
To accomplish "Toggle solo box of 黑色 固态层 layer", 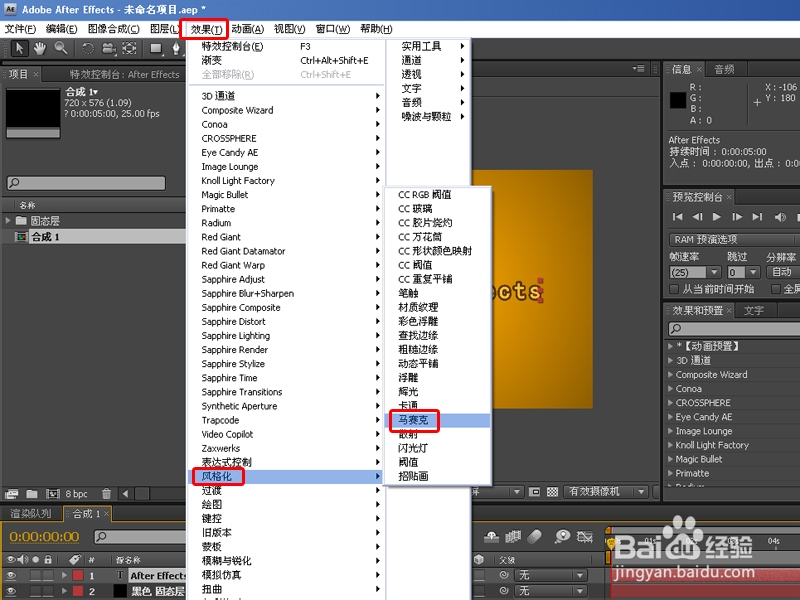I will pos(35,591).
